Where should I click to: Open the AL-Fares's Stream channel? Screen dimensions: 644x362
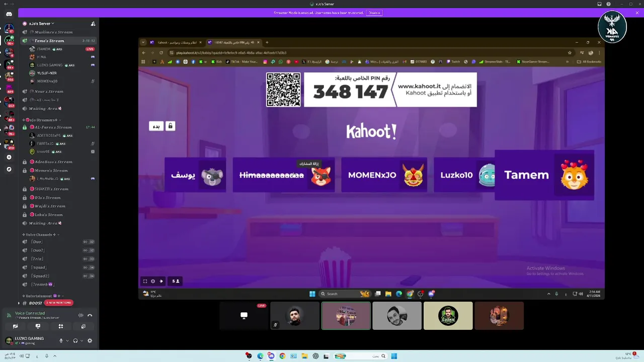[x=58, y=127]
